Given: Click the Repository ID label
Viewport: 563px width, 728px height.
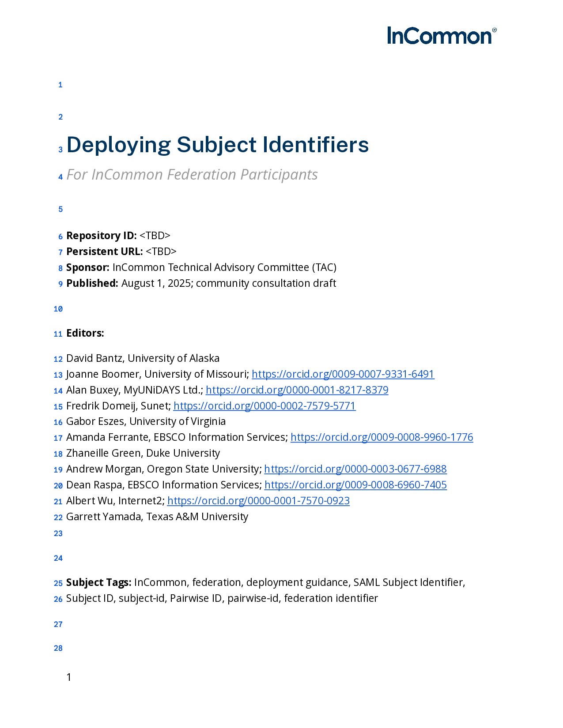Looking at the screenshot, I should [102, 236].
